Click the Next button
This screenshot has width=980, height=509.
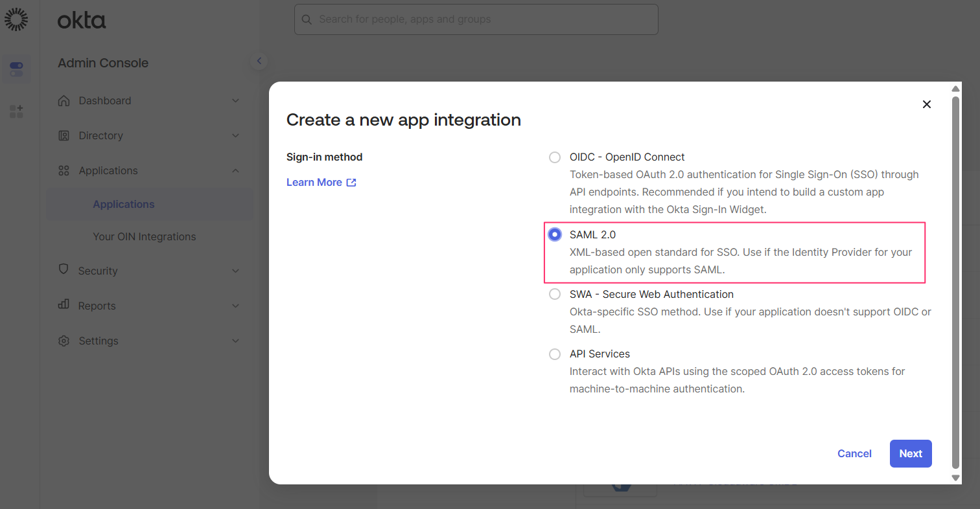(x=910, y=453)
